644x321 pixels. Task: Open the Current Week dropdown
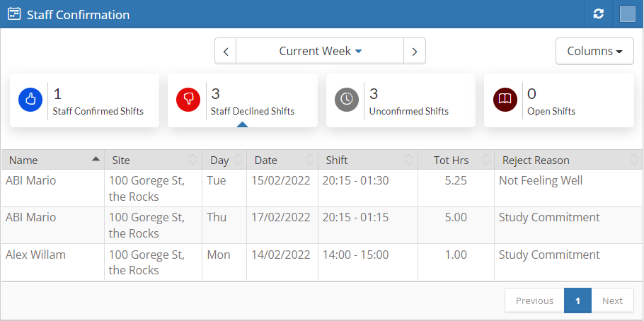pyautogui.click(x=320, y=51)
